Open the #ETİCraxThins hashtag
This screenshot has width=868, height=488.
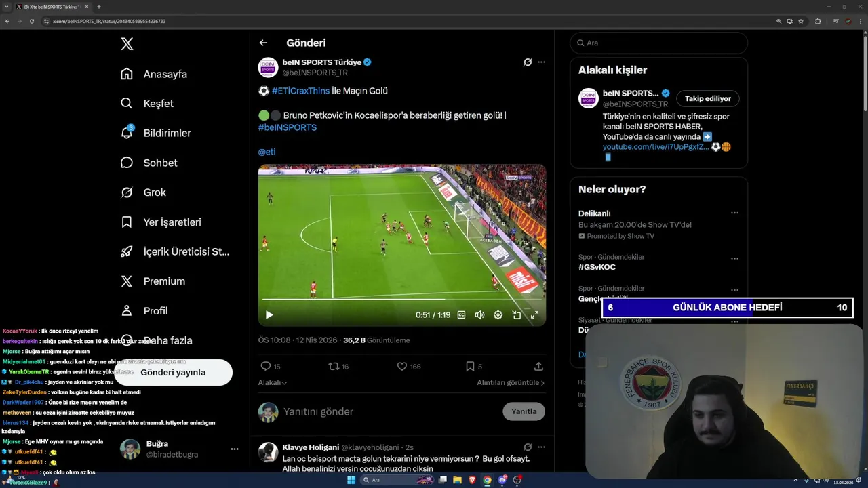pos(300,91)
